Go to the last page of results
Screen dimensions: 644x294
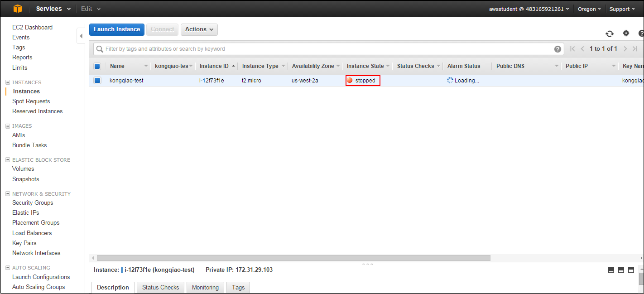[635, 49]
